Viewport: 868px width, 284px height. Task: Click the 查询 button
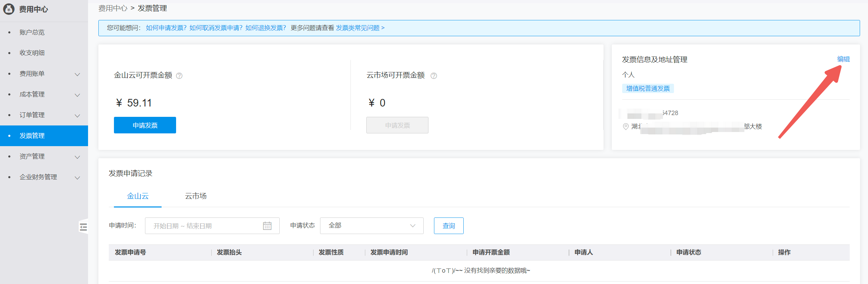coord(449,226)
